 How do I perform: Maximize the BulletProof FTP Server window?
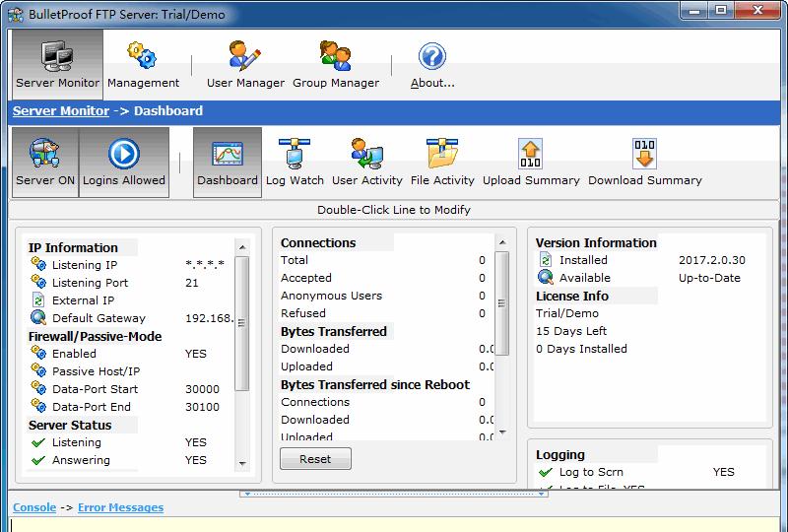tap(721, 10)
